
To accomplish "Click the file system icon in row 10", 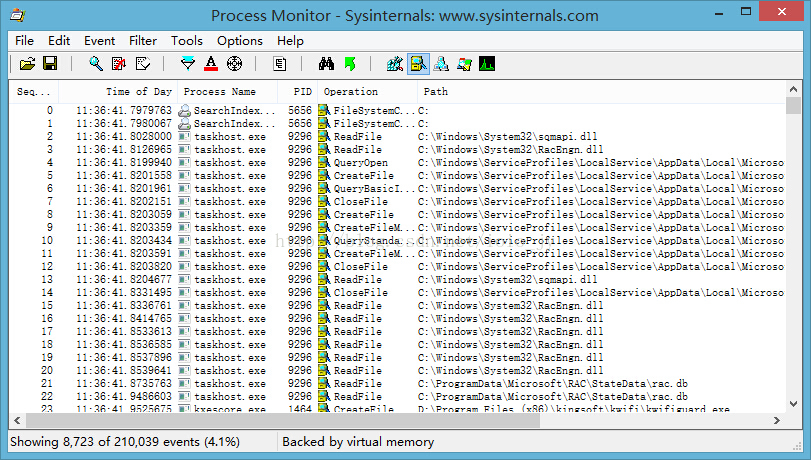I will (324, 241).
